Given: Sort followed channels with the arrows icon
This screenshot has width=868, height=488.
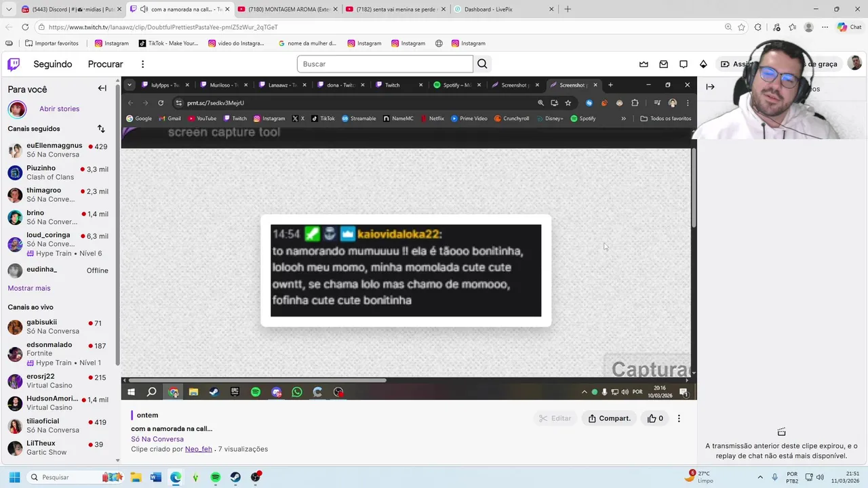Looking at the screenshot, I should (x=101, y=129).
